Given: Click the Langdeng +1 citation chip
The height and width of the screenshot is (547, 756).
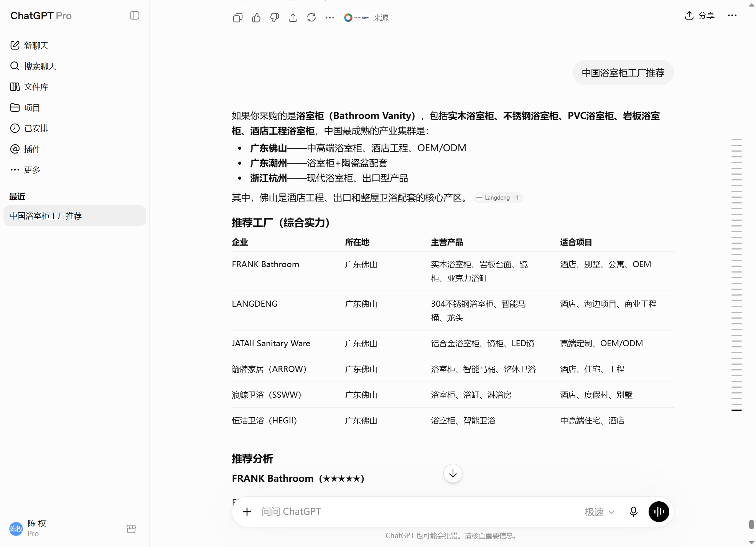Looking at the screenshot, I should (x=498, y=198).
